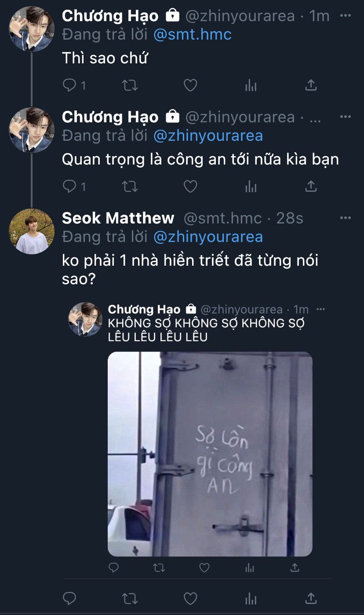Open more options on quoted tweet

(321, 309)
